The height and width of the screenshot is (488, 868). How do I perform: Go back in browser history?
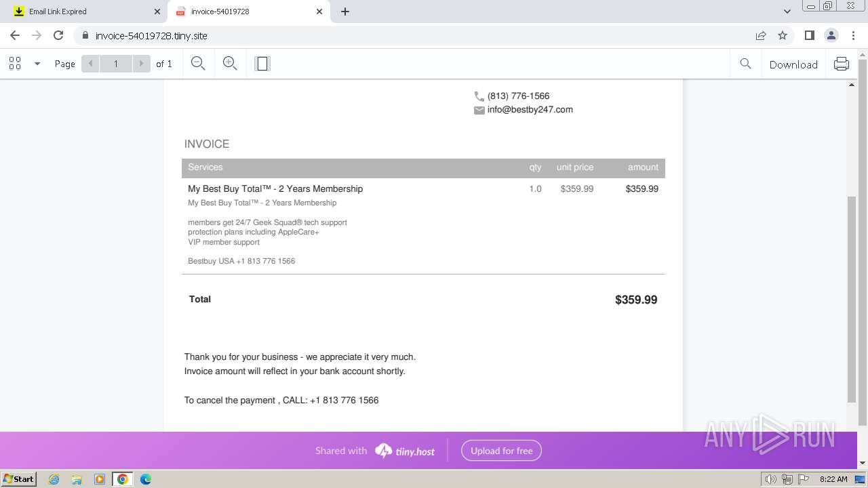pyautogui.click(x=15, y=35)
